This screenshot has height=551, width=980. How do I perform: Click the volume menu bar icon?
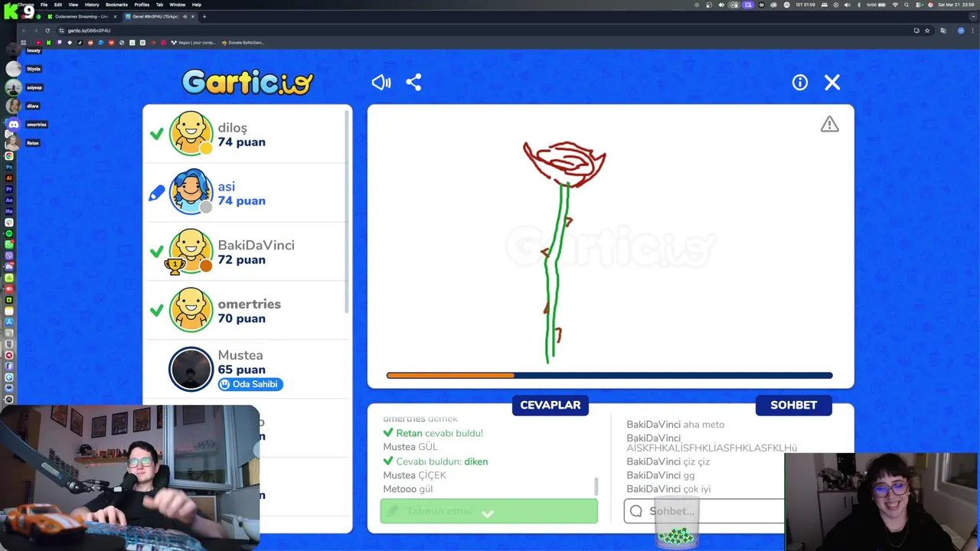tap(846, 5)
